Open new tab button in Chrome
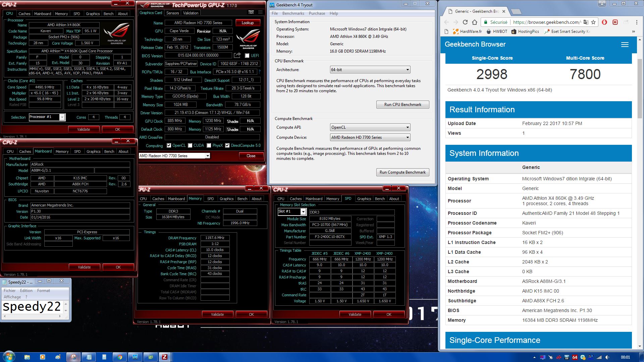Viewport: 644px width, 362px height. point(516,12)
